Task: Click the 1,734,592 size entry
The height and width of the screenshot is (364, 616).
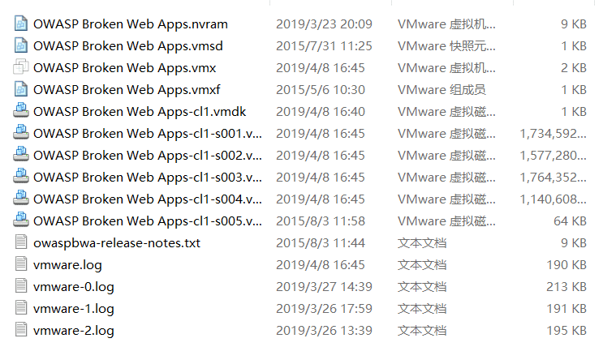Action: pyautogui.click(x=554, y=134)
